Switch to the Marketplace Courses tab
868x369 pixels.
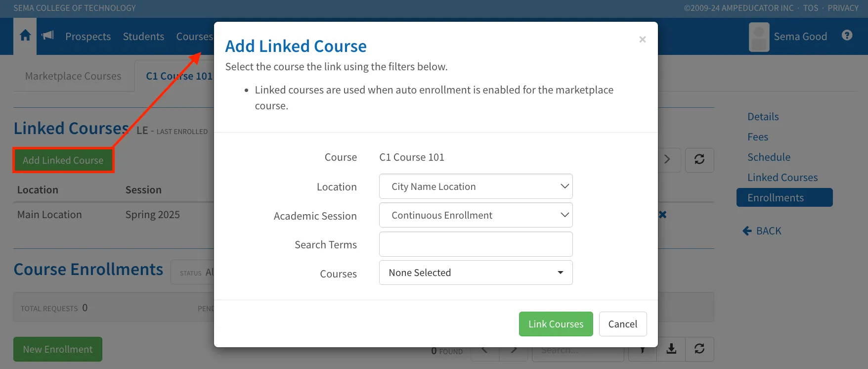[73, 76]
